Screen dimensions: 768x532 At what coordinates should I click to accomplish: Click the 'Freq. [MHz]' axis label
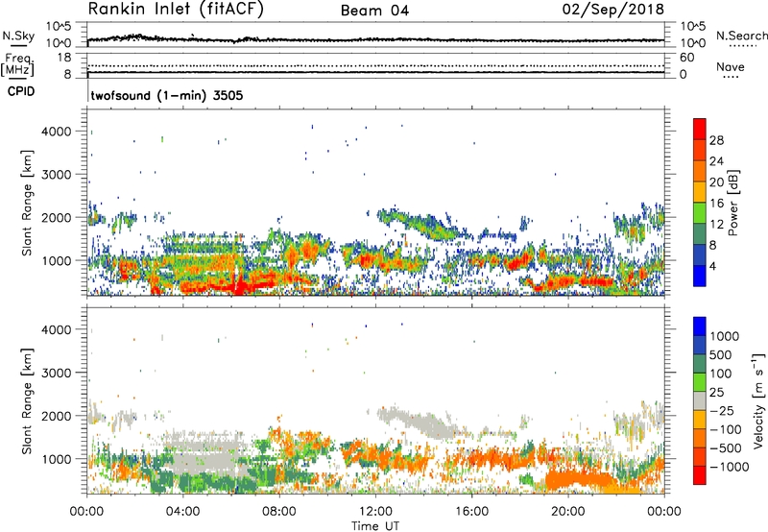[x=18, y=65]
